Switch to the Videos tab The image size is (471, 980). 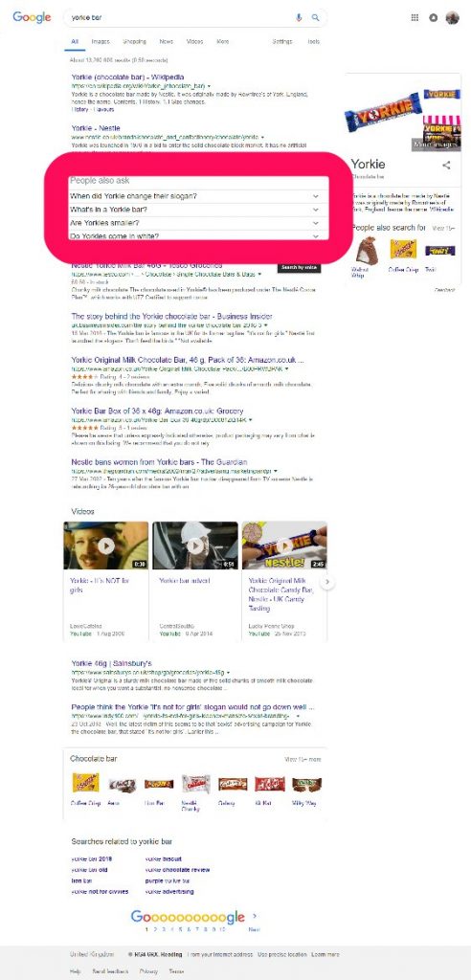[194, 42]
